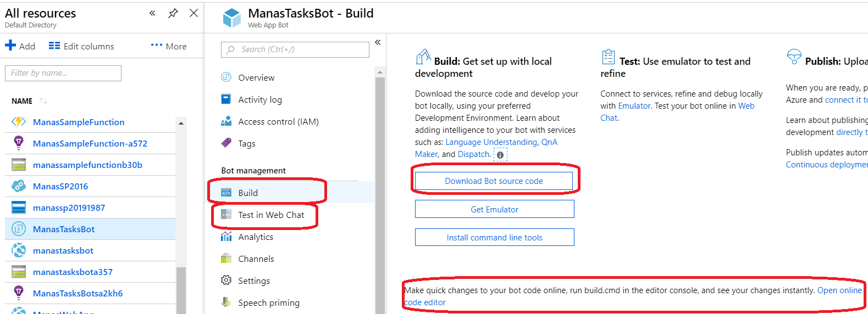
Task: Open the ManasTasksBotsa2kh6 insights resource
Action: click(78, 293)
